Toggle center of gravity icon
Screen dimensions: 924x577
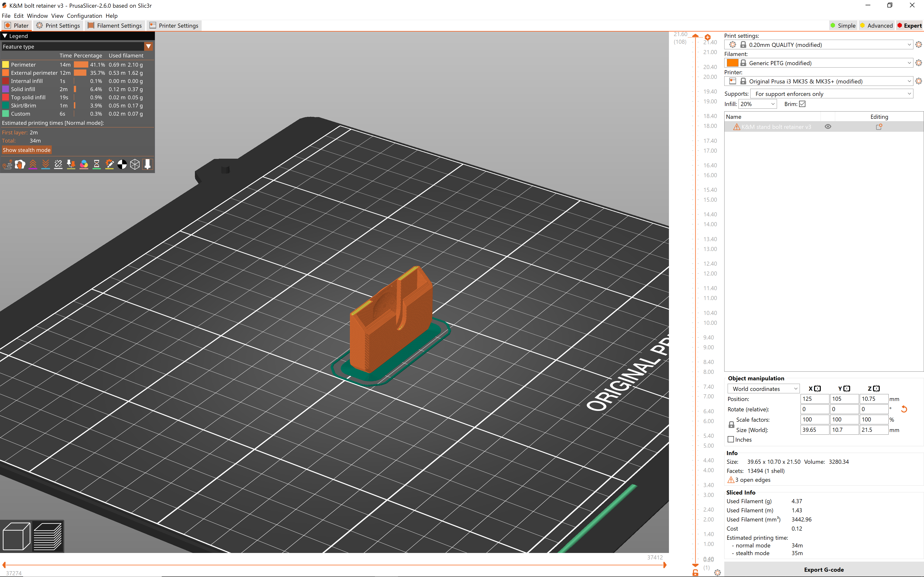122,164
